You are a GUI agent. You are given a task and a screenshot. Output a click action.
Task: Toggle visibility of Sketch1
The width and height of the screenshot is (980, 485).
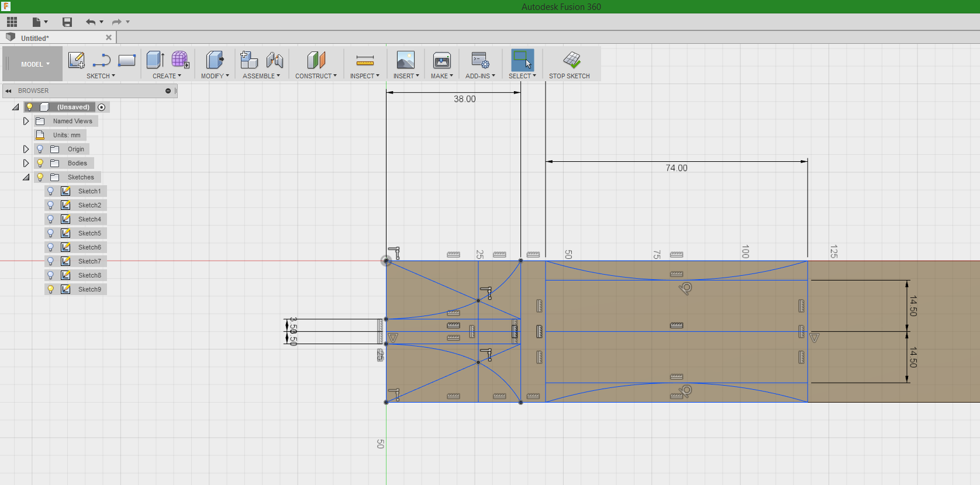(51, 191)
